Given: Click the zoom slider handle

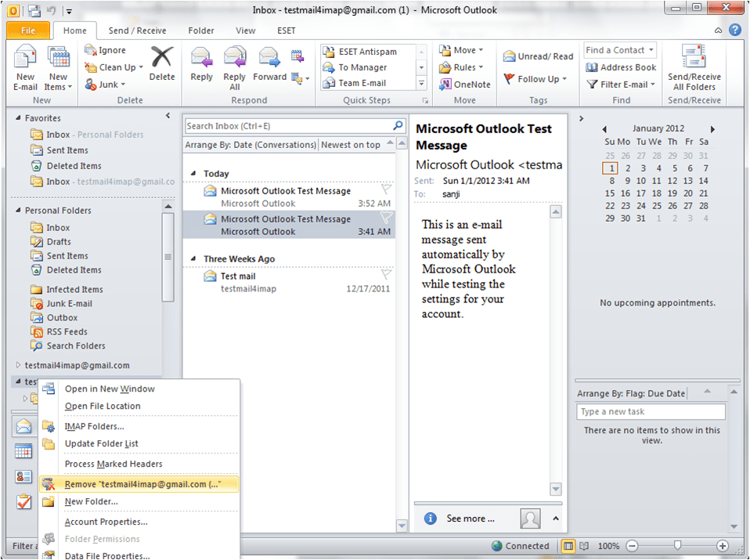Looking at the screenshot, I should pos(677,545).
